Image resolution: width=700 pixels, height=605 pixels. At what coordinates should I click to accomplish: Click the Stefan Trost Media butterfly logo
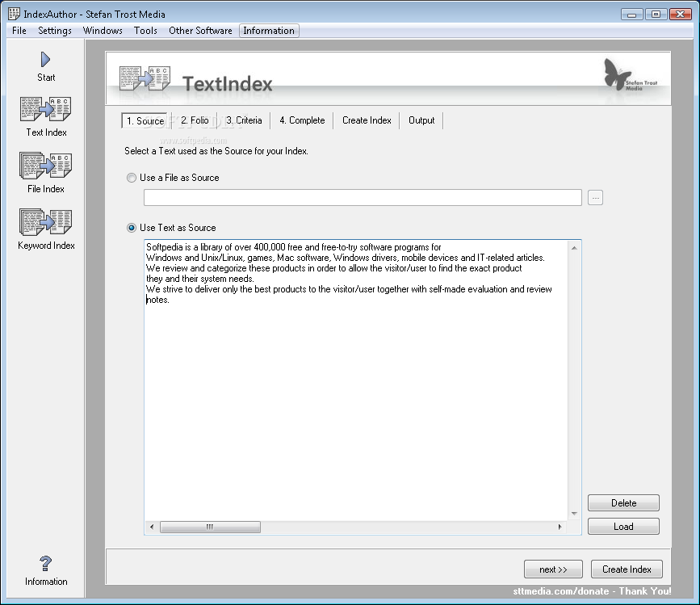click(x=630, y=75)
